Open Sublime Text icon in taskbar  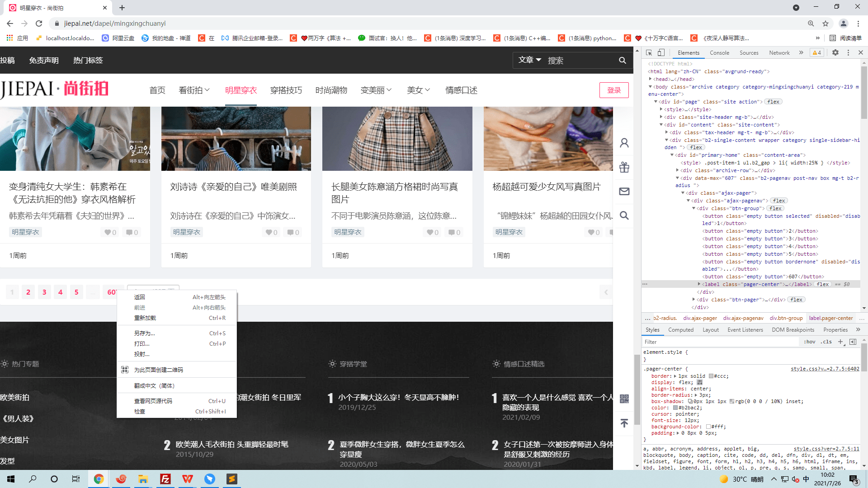pyautogui.click(x=232, y=479)
